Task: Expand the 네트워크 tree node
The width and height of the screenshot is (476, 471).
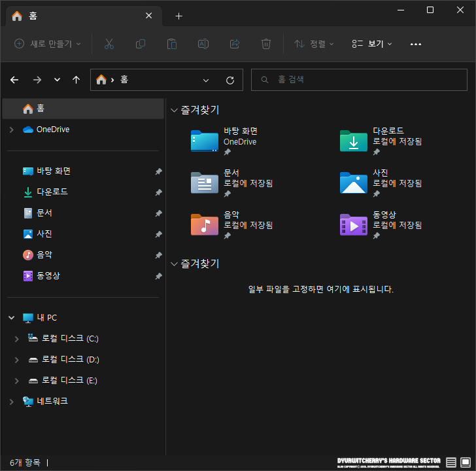Action: pos(12,402)
